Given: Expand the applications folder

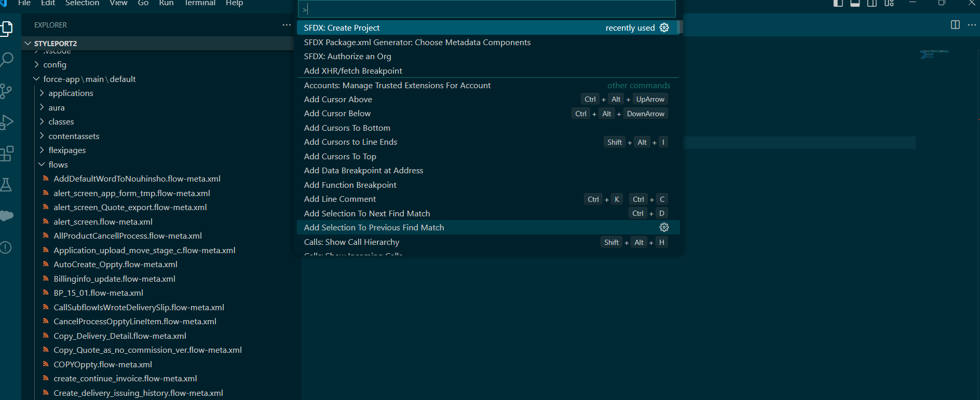Looking at the screenshot, I should (x=158, y=93).
